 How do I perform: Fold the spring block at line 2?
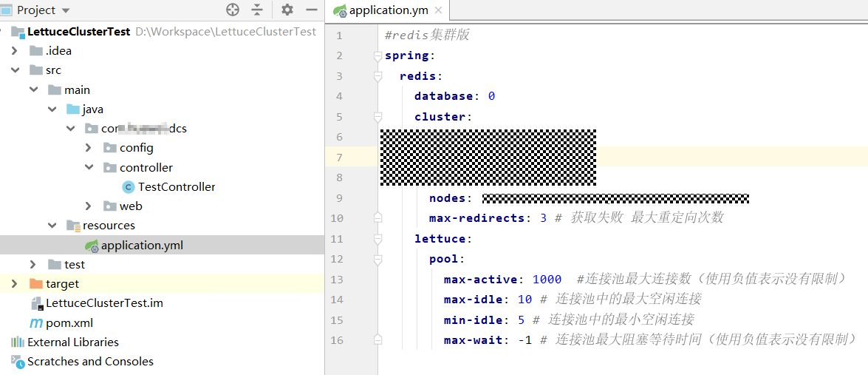377,56
